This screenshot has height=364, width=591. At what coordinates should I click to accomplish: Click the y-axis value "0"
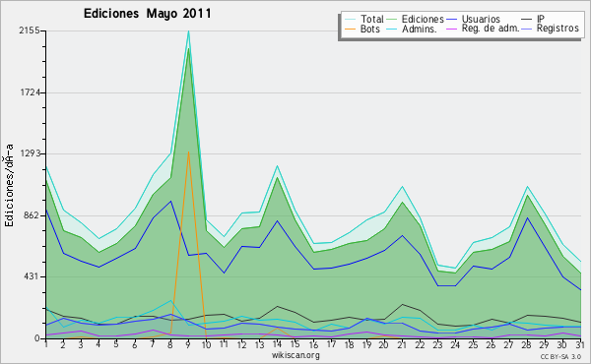[37, 338]
